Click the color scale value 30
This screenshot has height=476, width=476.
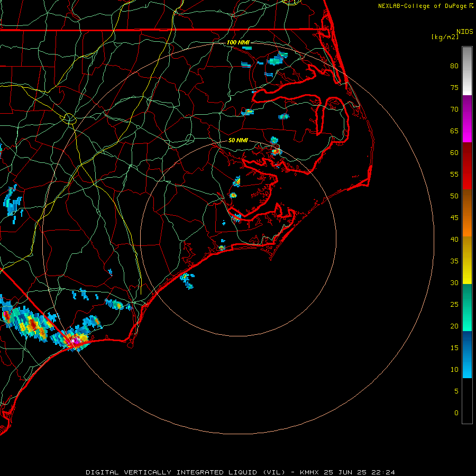[x=454, y=283]
